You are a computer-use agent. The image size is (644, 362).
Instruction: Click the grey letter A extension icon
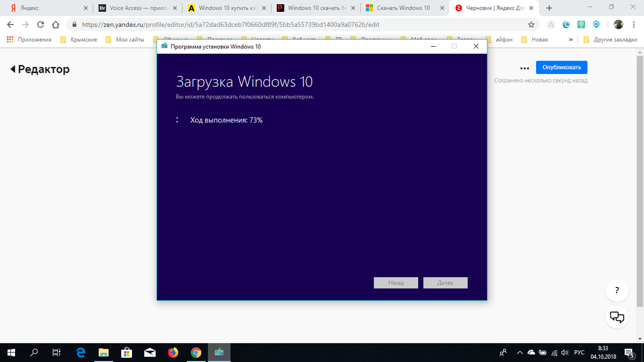pyautogui.click(x=551, y=25)
